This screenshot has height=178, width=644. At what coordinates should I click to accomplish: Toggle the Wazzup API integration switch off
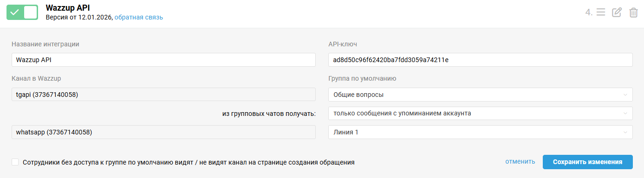click(22, 13)
